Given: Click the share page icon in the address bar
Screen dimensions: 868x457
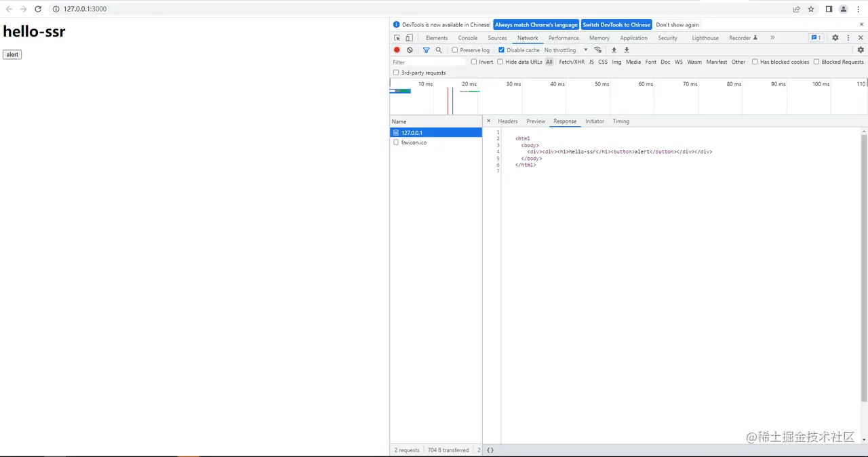Looking at the screenshot, I should click(796, 9).
